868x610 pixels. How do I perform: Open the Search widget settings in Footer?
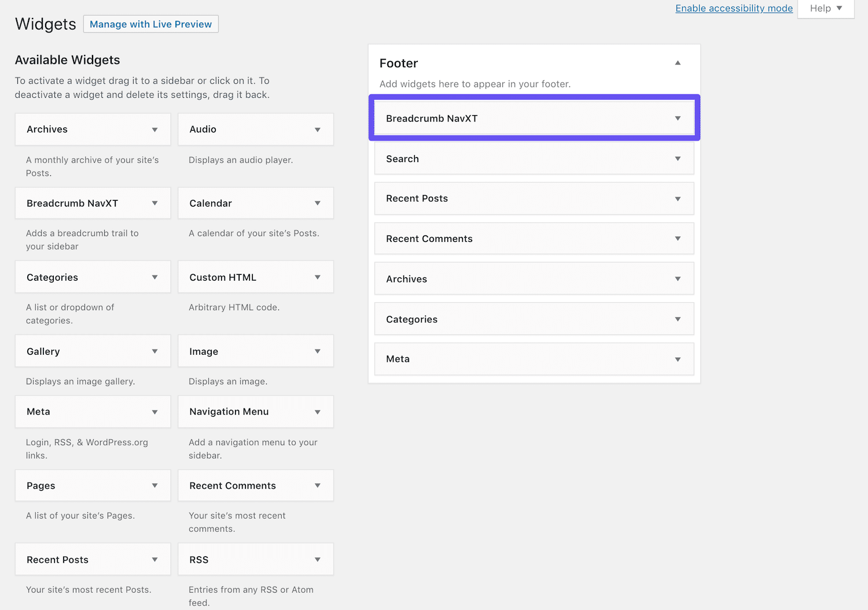pyautogui.click(x=678, y=159)
